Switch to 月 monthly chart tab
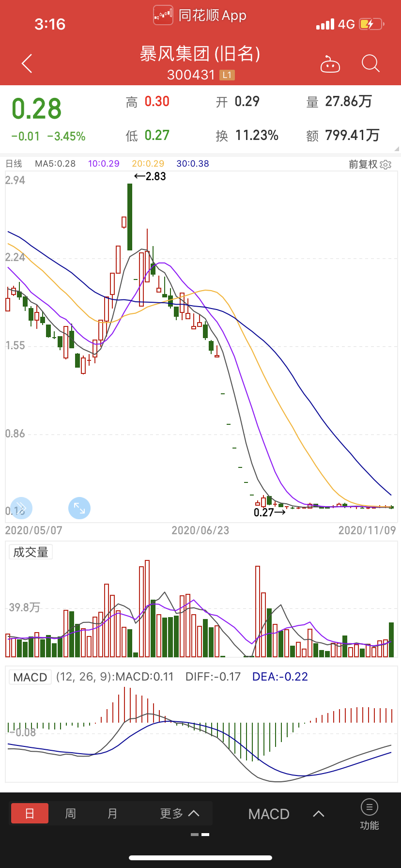The width and height of the screenshot is (401, 868). [112, 813]
